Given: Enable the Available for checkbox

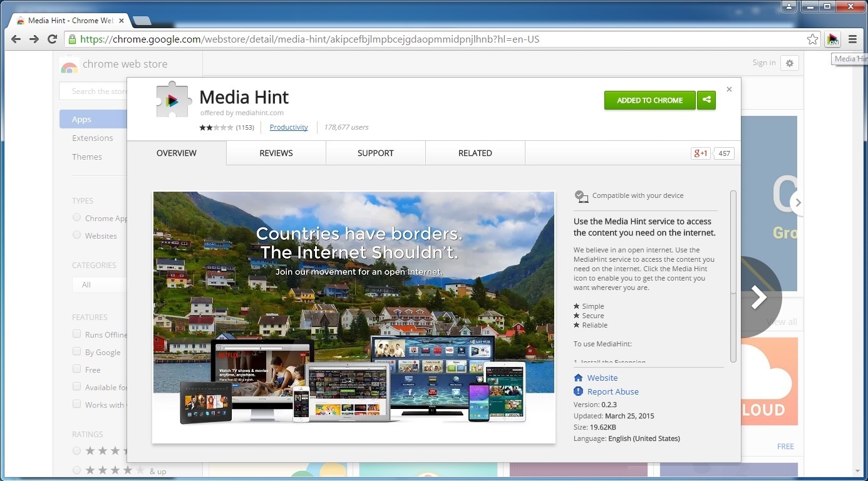Looking at the screenshot, I should [76, 386].
